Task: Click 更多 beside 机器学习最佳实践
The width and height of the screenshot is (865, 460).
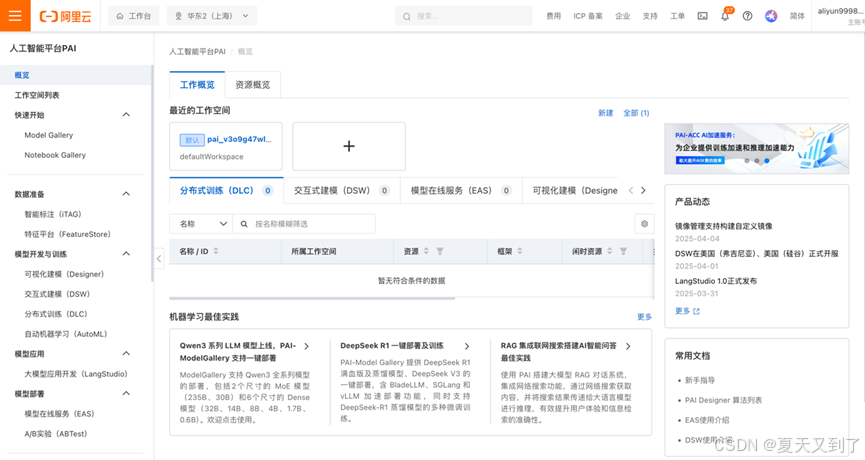Action: pos(644,317)
